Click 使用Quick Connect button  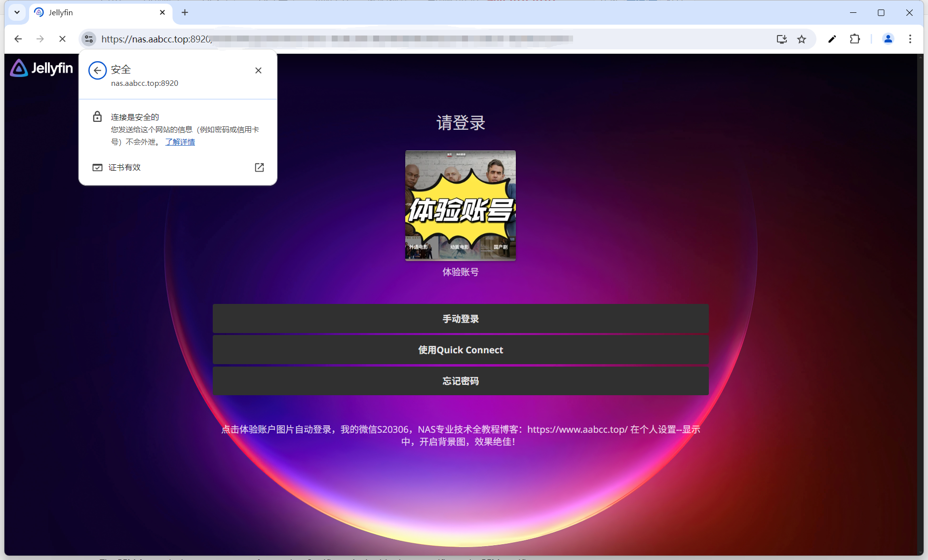[461, 350]
